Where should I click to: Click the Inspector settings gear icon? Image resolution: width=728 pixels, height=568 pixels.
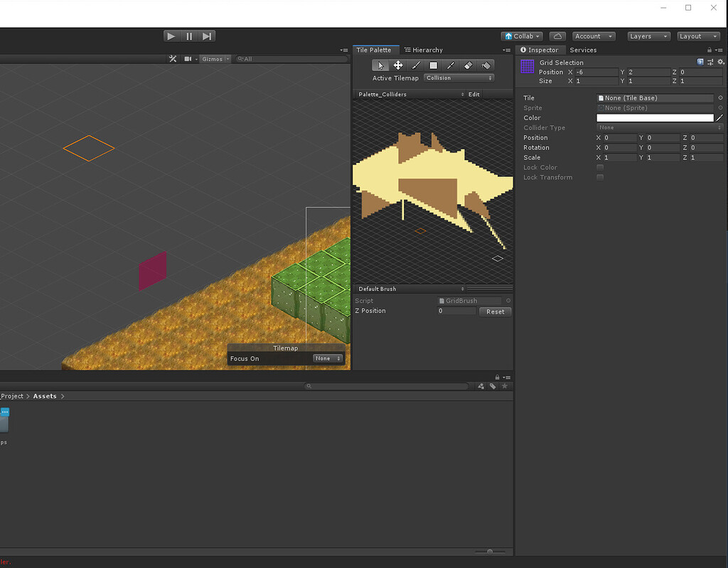(722, 63)
